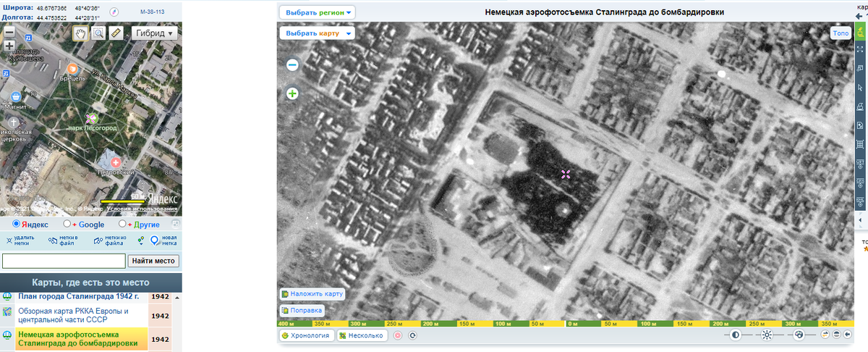Open the Хронология tab
The image size is (868, 352).
coord(305,335)
